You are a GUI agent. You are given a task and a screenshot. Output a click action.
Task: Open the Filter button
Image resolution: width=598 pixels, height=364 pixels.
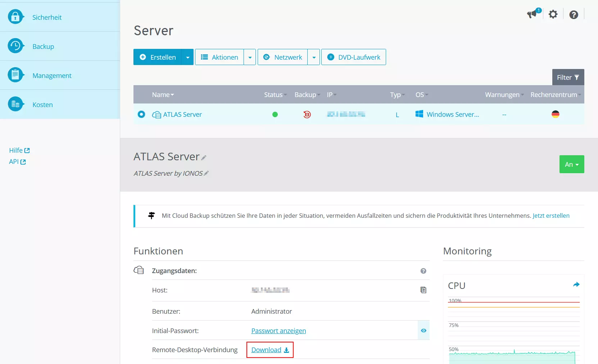click(568, 77)
